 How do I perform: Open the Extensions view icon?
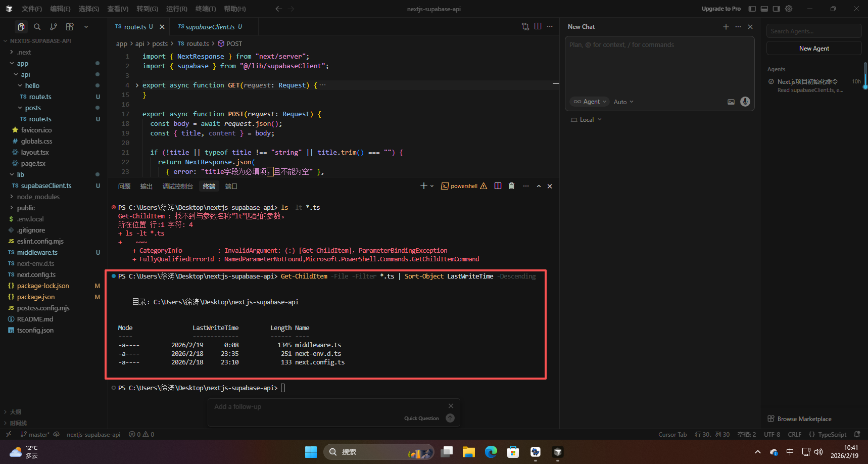(70, 27)
